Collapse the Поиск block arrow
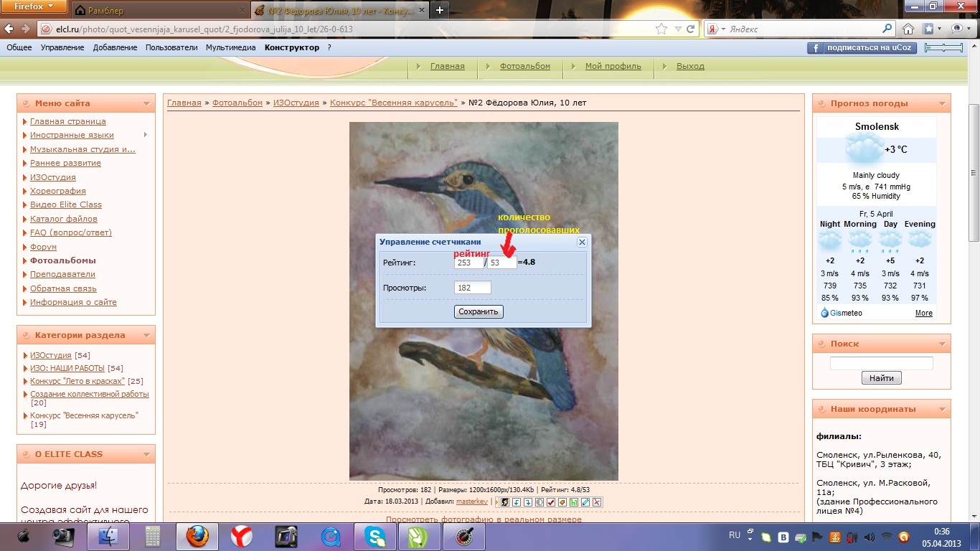The image size is (980, 551). pos(942,344)
